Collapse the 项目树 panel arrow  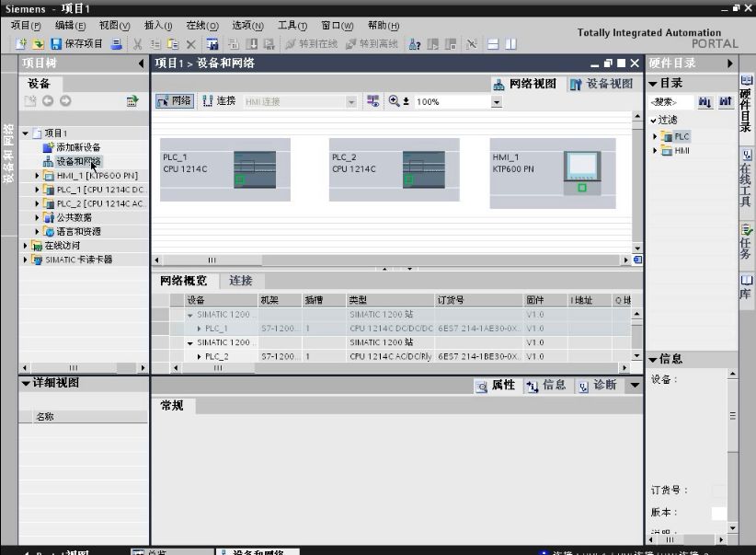pyautogui.click(x=141, y=64)
